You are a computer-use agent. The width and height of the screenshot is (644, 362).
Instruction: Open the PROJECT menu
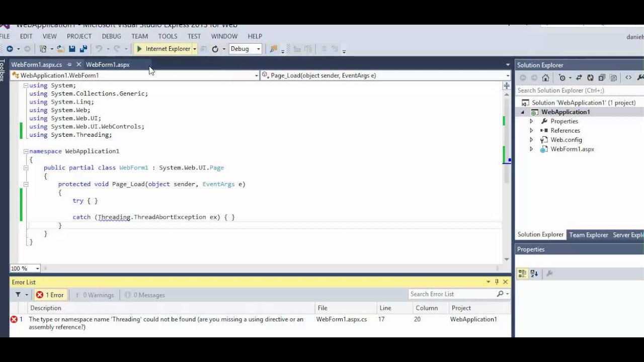coord(79,36)
